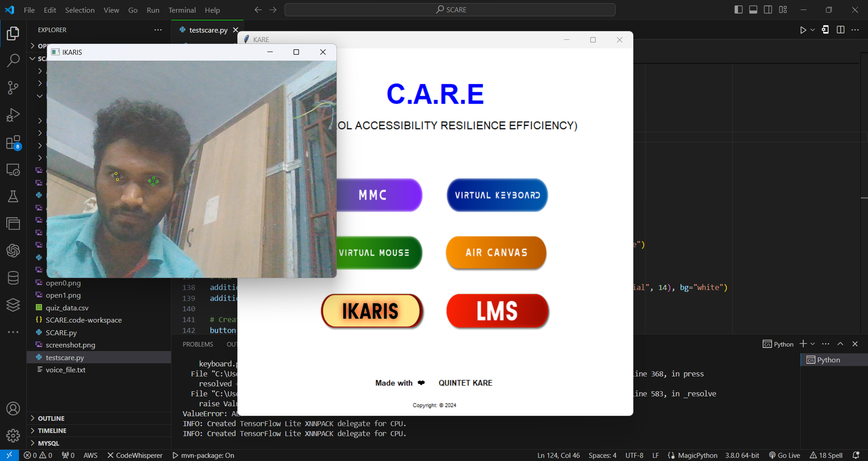
Task: Expand the TIMELINE section
Action: tap(51, 430)
